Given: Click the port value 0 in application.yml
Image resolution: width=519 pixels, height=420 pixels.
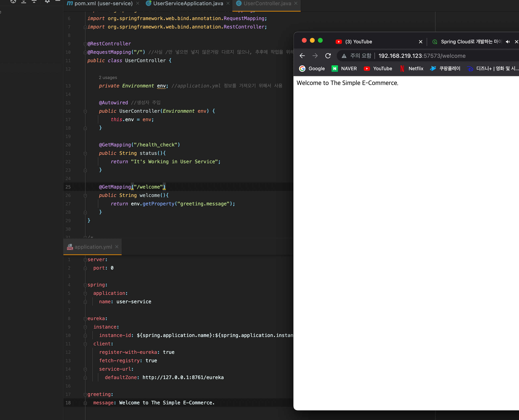Looking at the screenshot, I should coord(112,268).
